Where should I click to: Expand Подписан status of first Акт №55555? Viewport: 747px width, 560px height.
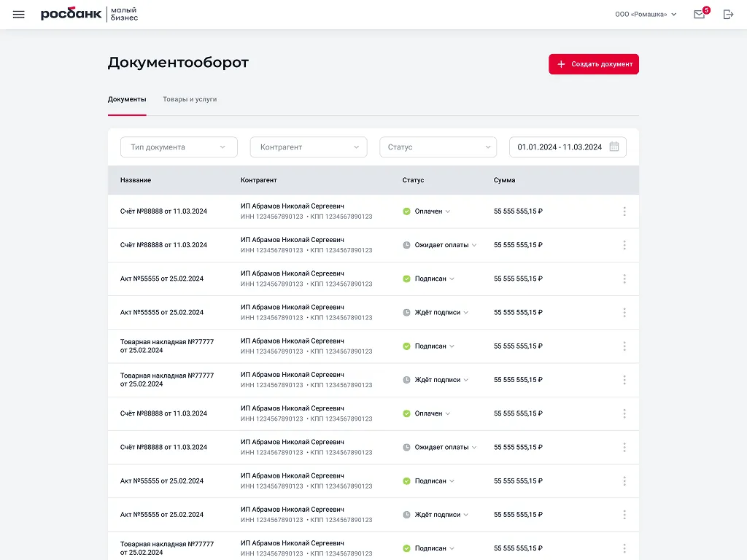click(x=429, y=279)
